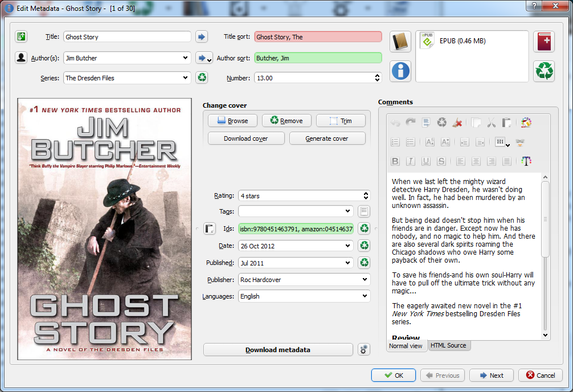Click the Download cover button

(x=246, y=138)
